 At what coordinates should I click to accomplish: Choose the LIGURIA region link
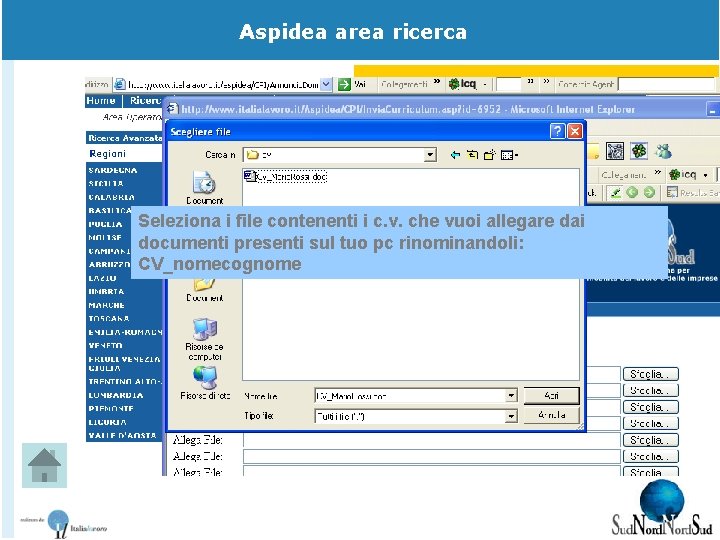[x=107, y=422]
